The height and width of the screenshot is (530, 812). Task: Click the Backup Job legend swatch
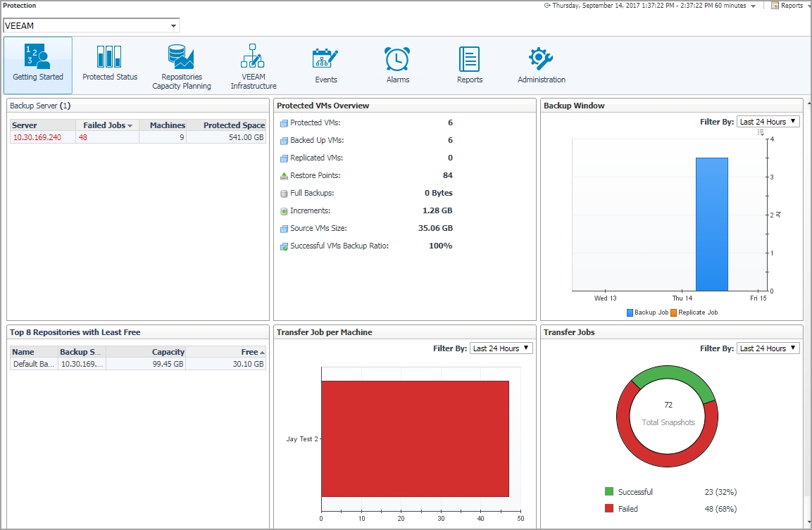click(x=630, y=313)
